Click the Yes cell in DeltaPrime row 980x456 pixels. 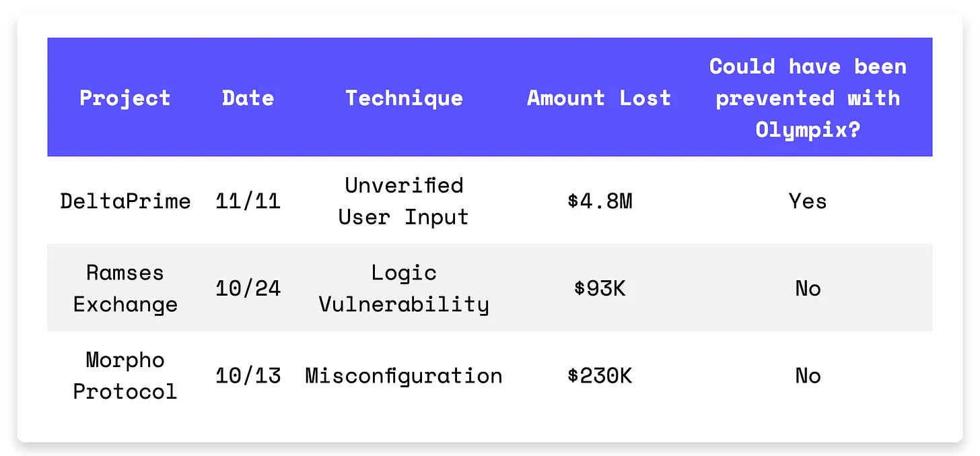point(808,201)
